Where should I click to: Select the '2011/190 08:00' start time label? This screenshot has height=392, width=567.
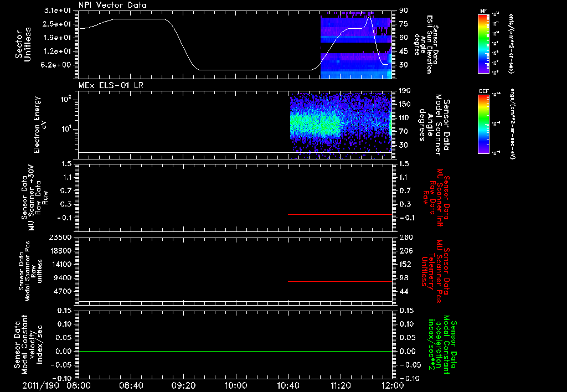pos(56,385)
